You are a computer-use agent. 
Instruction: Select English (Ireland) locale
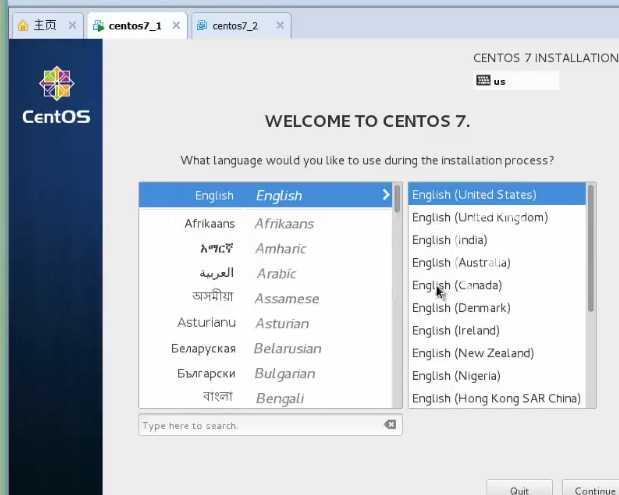pos(497,330)
